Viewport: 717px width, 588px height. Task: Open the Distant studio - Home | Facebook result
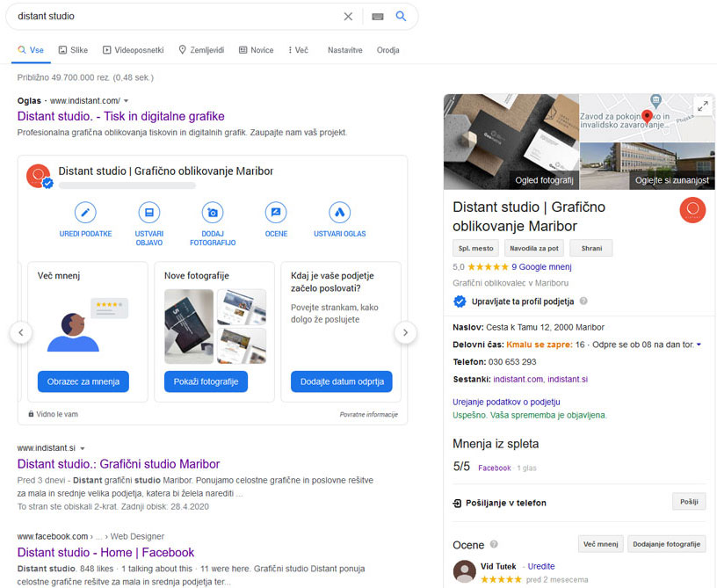[x=105, y=552]
